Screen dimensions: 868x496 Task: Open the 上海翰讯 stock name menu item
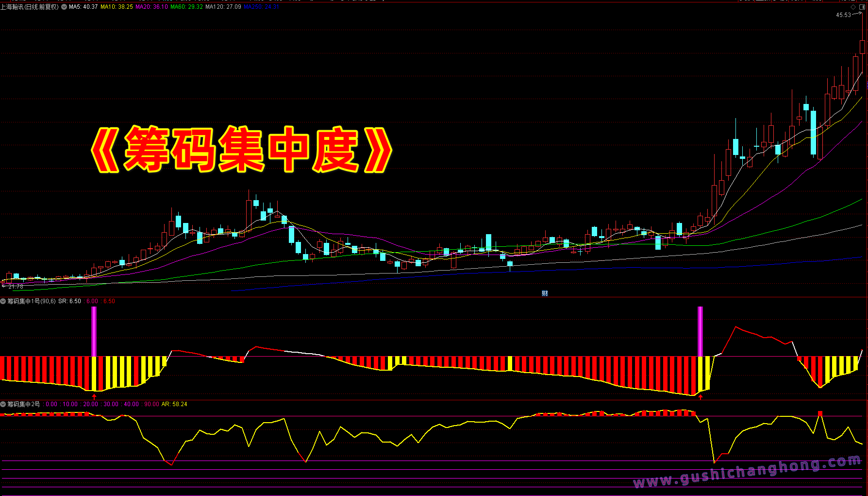point(29,7)
